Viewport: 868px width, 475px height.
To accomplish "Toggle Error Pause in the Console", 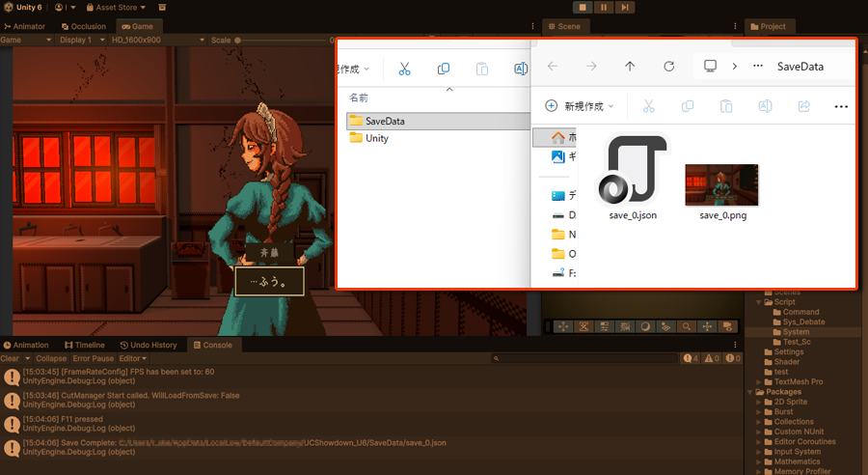I will tap(94, 358).
